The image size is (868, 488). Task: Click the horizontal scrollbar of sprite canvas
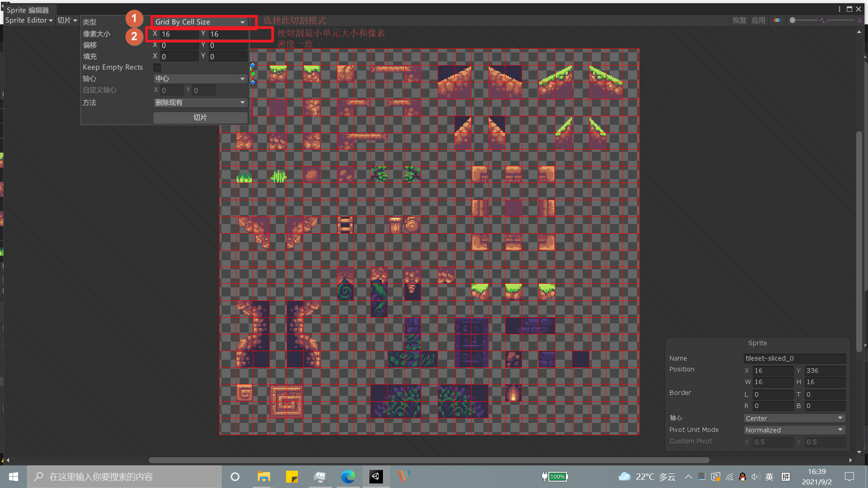(x=429, y=460)
